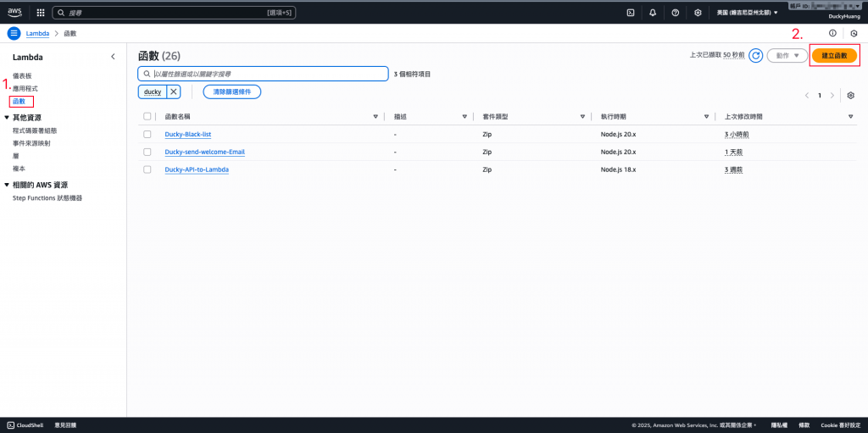Sort by 套件類型 column arrow
Viewport: 868px width, 433px height.
click(x=582, y=117)
